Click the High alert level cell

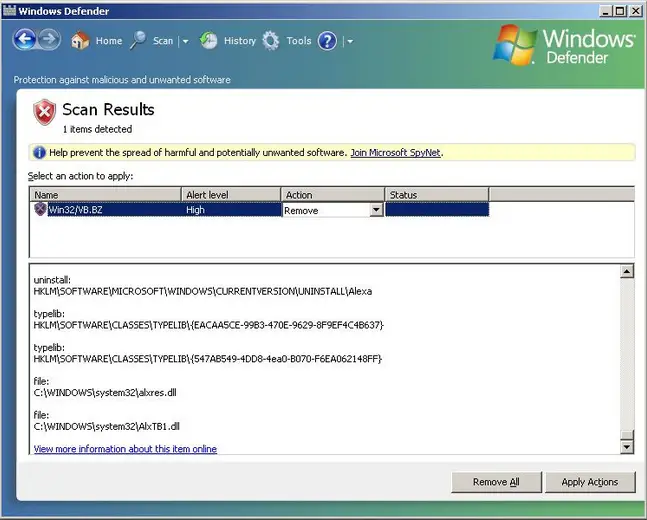click(x=195, y=210)
